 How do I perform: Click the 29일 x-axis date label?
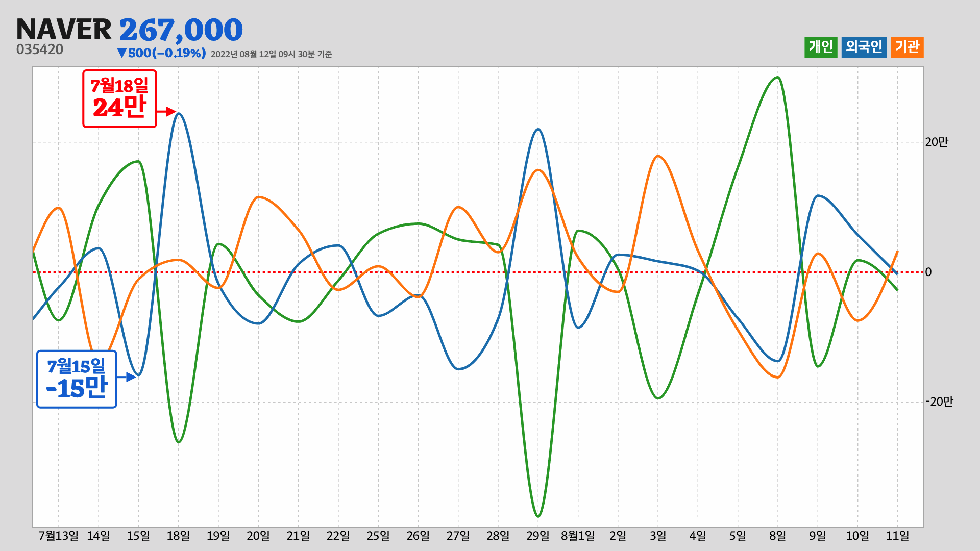pyautogui.click(x=538, y=536)
